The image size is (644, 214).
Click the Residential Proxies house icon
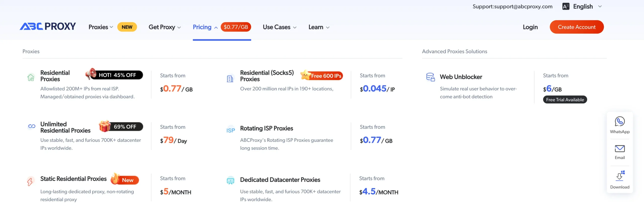tap(31, 77)
